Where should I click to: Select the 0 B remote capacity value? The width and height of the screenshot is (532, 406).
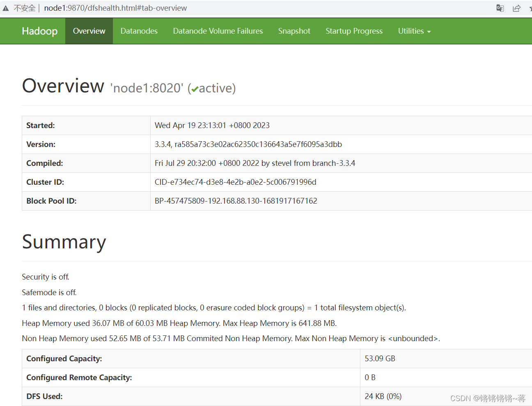[370, 378]
